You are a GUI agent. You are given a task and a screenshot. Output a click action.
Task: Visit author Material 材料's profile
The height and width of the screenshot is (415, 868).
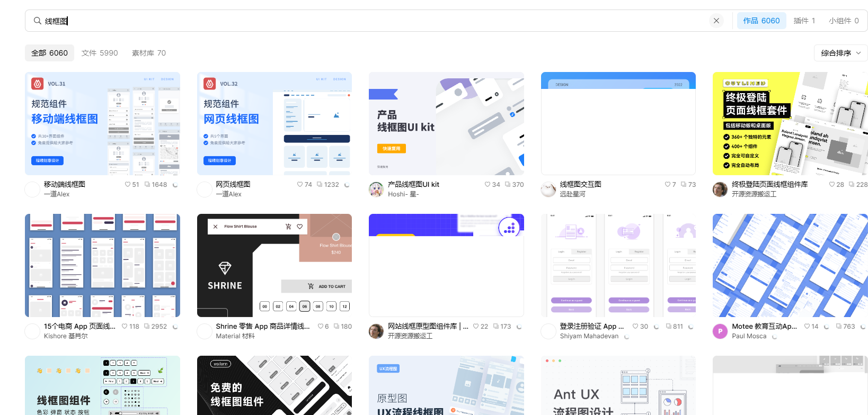[x=235, y=336]
